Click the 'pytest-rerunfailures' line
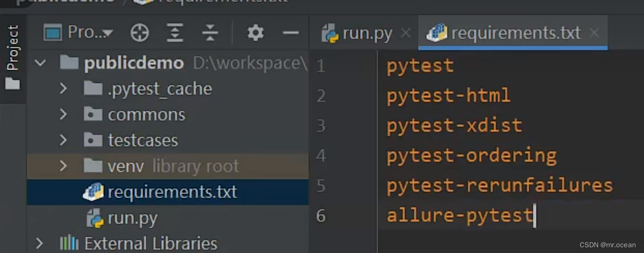Screen dimensions: 644x253 click(500, 185)
